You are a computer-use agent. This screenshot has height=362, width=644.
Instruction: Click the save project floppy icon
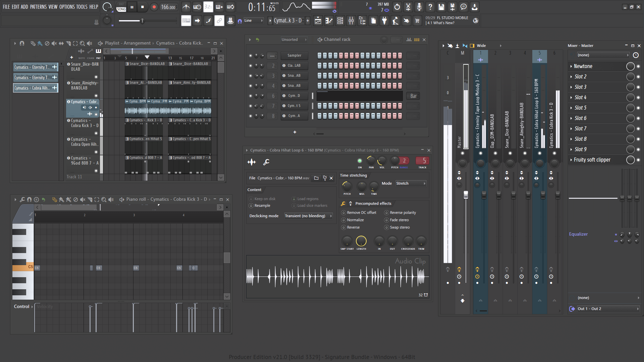pos(441,7)
